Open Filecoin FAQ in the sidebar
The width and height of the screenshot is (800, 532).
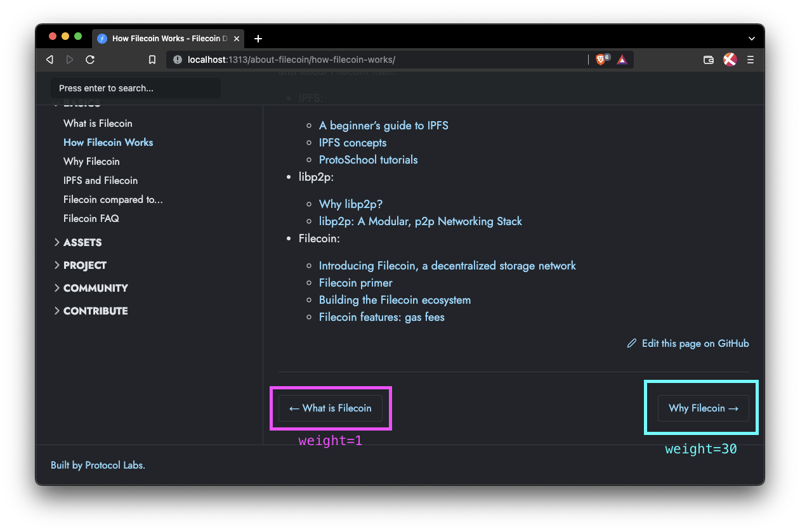pyautogui.click(x=91, y=218)
